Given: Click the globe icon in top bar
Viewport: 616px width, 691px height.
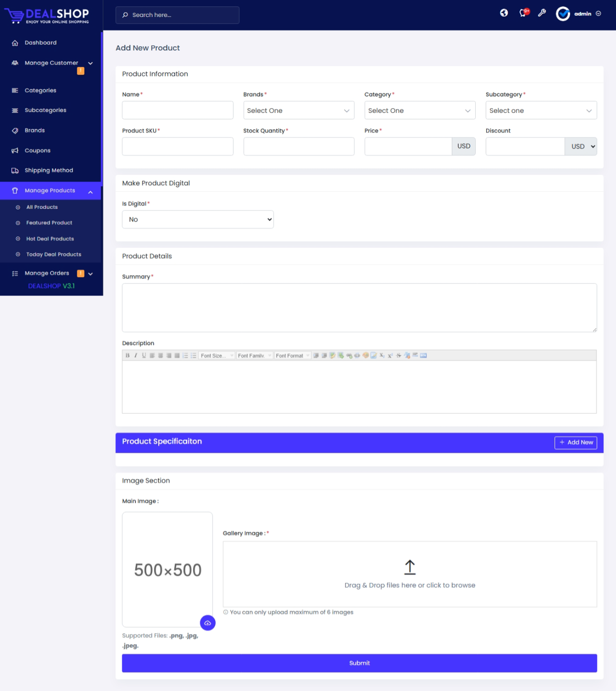Looking at the screenshot, I should tap(504, 13).
